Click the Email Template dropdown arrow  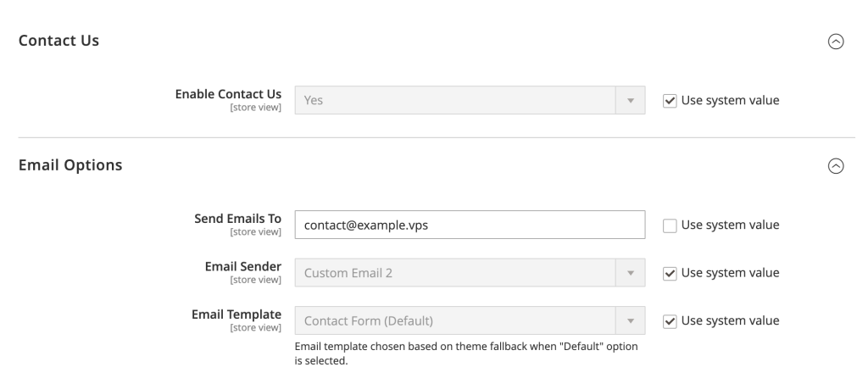pyautogui.click(x=630, y=320)
